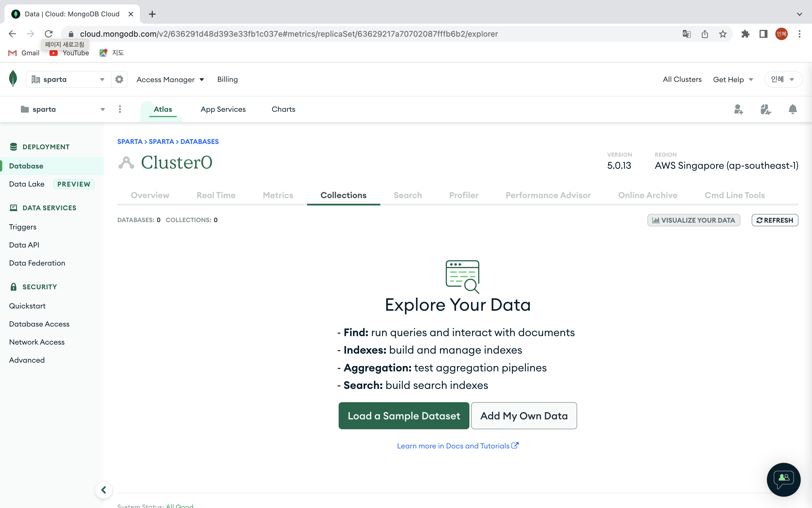This screenshot has height=508, width=812.
Task: Open Database Access in the sidebar
Action: (39, 324)
